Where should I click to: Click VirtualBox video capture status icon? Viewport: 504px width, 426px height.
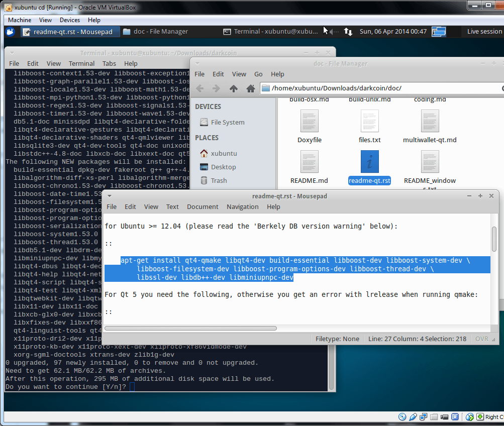[x=445, y=416]
